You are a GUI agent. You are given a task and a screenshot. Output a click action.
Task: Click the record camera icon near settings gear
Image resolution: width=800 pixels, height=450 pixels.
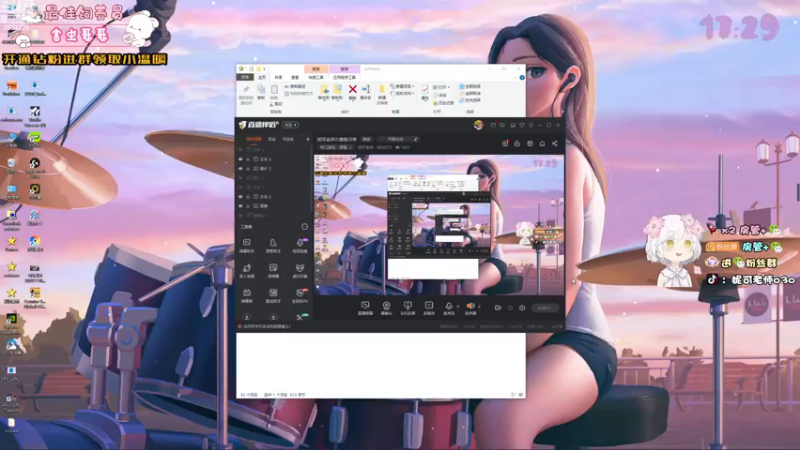click(x=498, y=308)
